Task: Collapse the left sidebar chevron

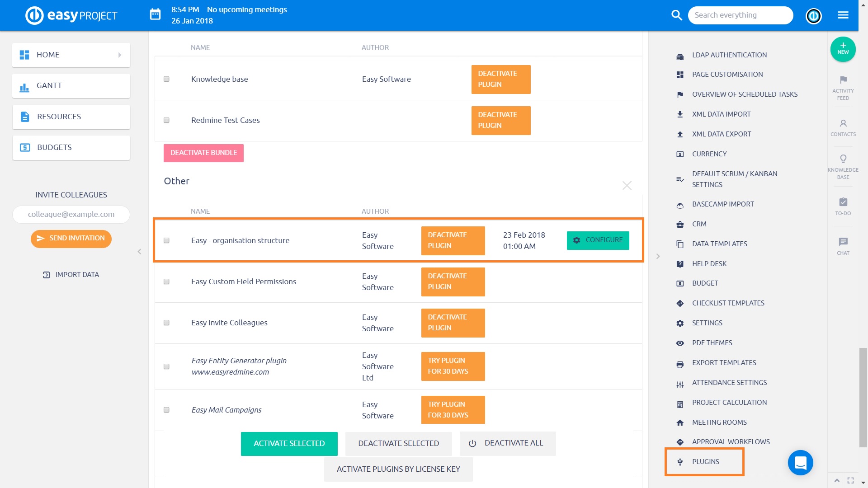Action: (139, 252)
